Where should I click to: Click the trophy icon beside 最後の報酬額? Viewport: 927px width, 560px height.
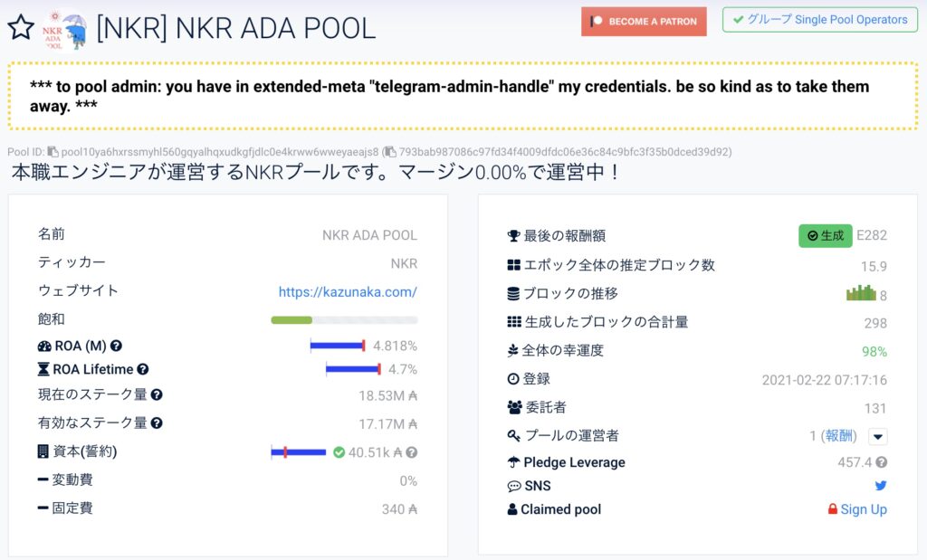point(514,236)
